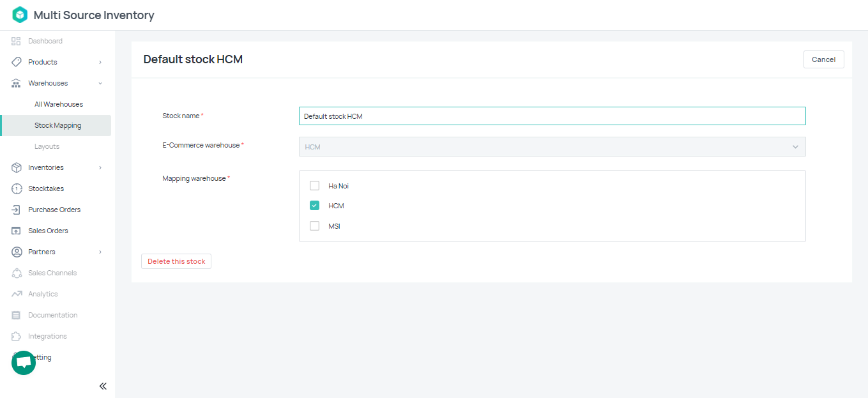Collapse the Warehouses menu chevron
The image size is (868, 398).
point(100,83)
